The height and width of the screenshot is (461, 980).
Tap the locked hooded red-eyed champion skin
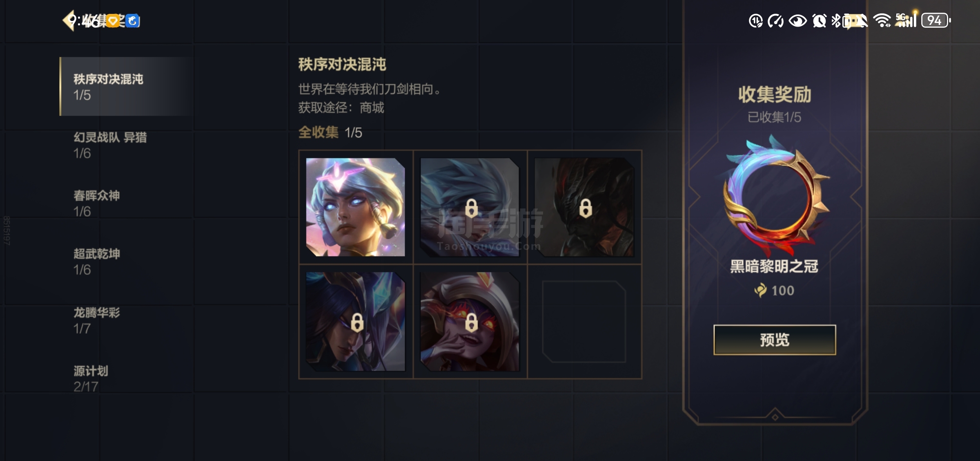point(470,322)
